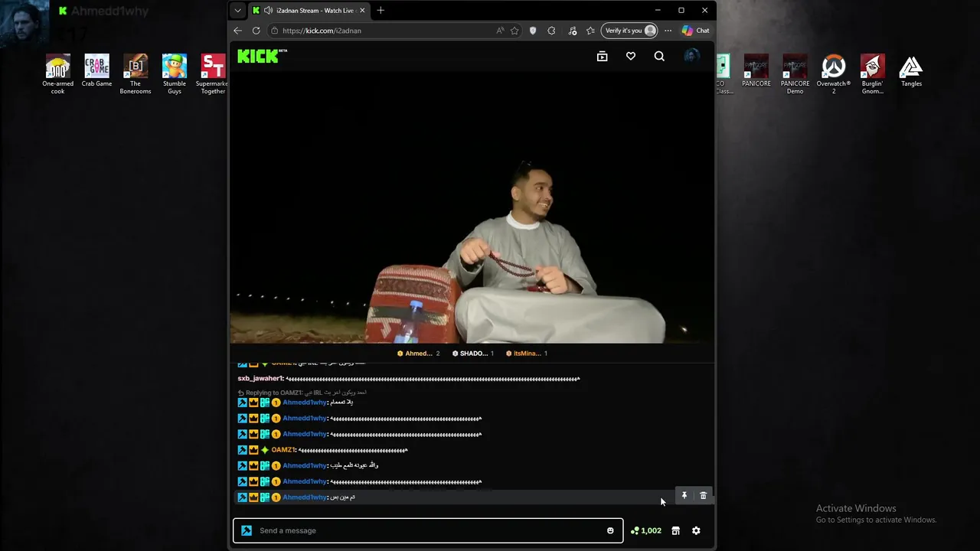The width and height of the screenshot is (980, 551).
Task: Click the Supermarket Together desktop icon
Action: (212, 73)
